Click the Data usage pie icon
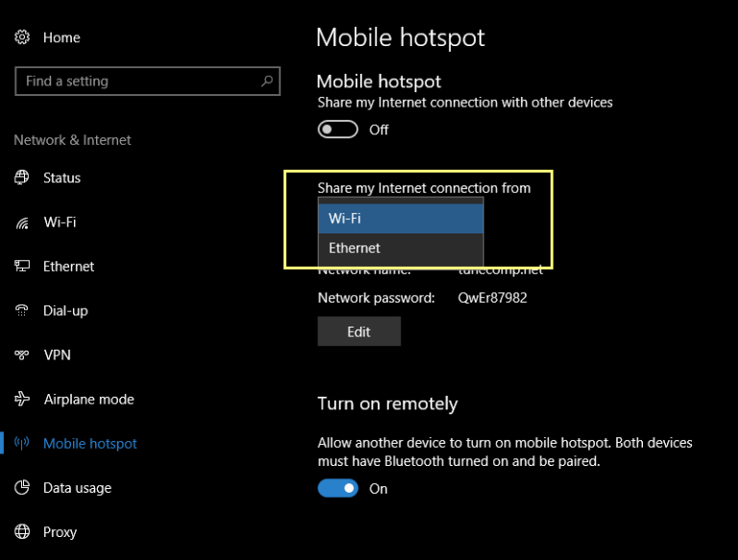Image resolution: width=738 pixels, height=560 pixels. click(x=22, y=488)
